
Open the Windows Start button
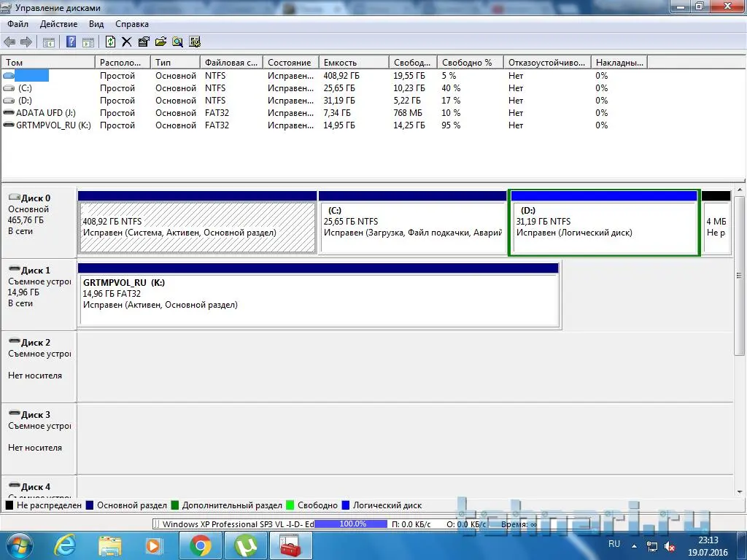pyautogui.click(x=18, y=545)
